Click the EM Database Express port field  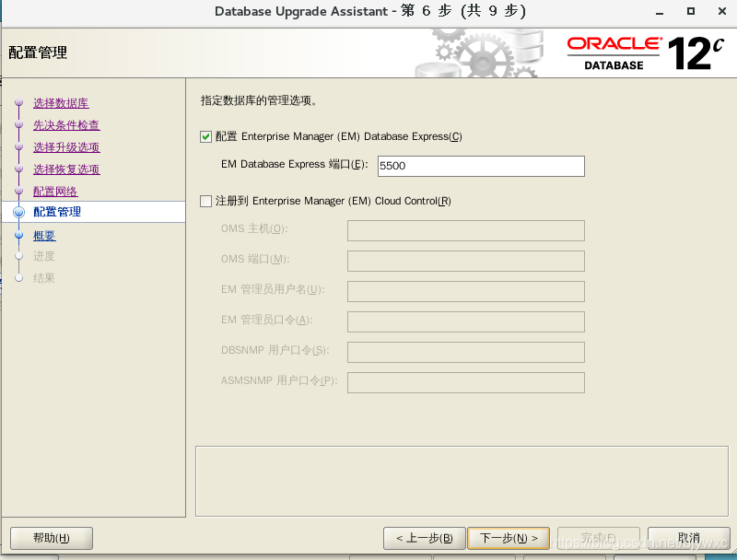481,167
